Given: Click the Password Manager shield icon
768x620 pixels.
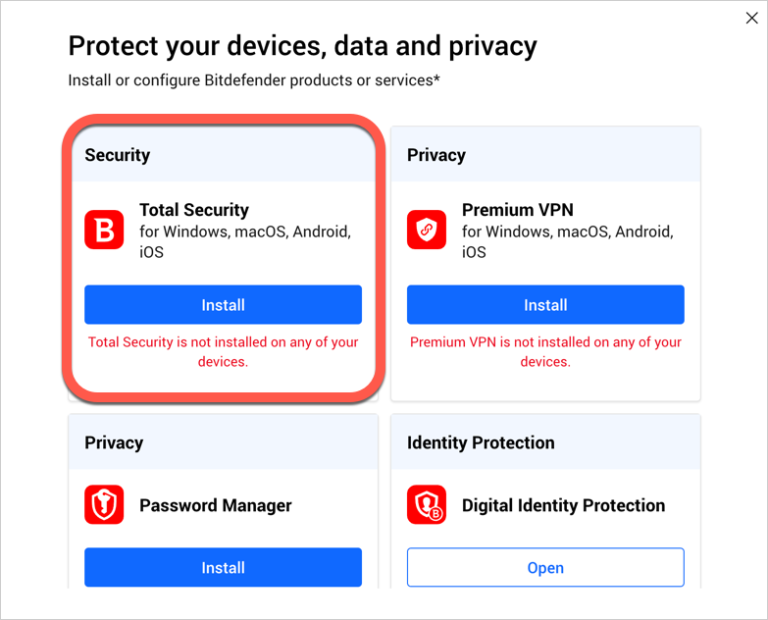Looking at the screenshot, I should 104,505.
